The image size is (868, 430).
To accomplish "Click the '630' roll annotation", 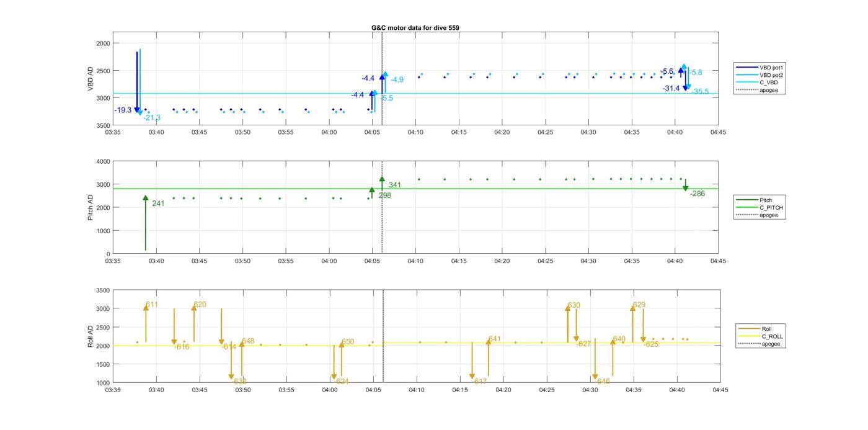I will pos(574,305).
